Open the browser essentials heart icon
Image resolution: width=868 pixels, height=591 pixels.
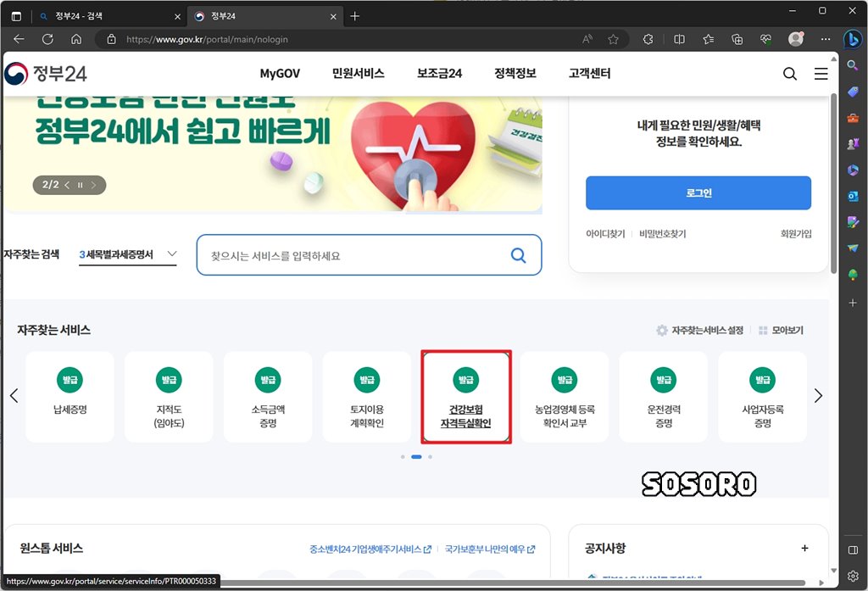(765, 39)
